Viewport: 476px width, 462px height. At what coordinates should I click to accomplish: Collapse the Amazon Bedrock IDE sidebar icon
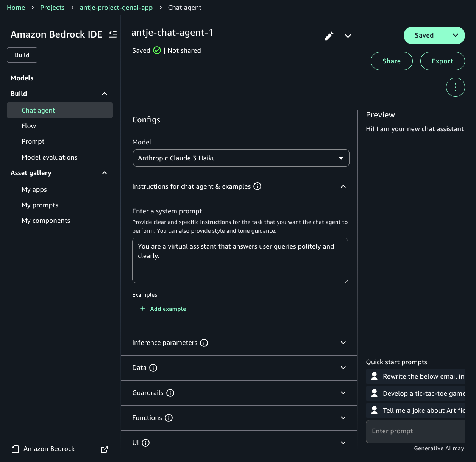113,34
